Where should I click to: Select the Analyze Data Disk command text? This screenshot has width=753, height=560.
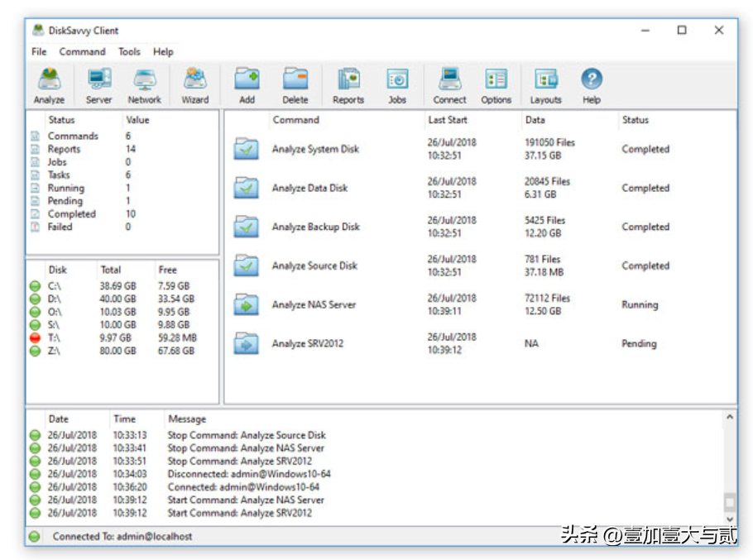pos(309,188)
